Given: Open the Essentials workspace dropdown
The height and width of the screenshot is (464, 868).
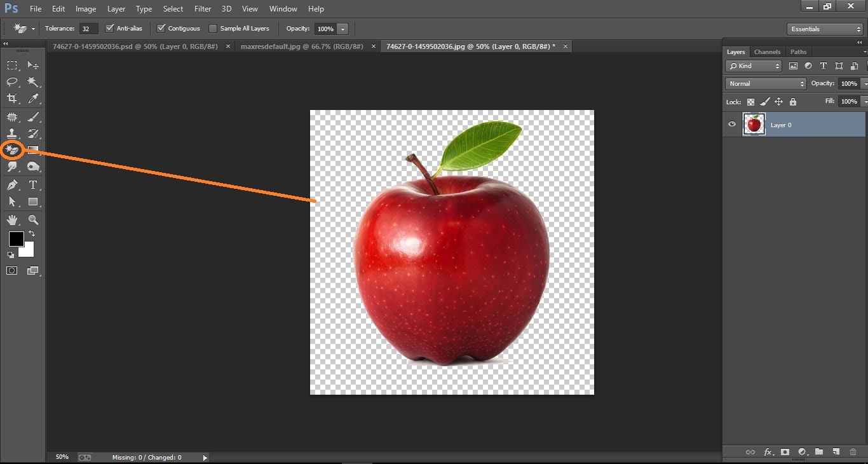Looking at the screenshot, I should (x=824, y=29).
